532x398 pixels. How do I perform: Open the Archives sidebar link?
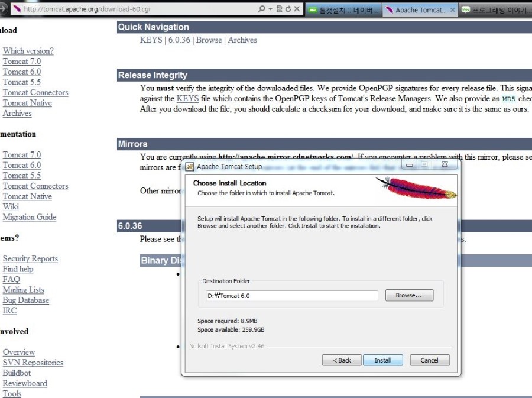click(17, 114)
